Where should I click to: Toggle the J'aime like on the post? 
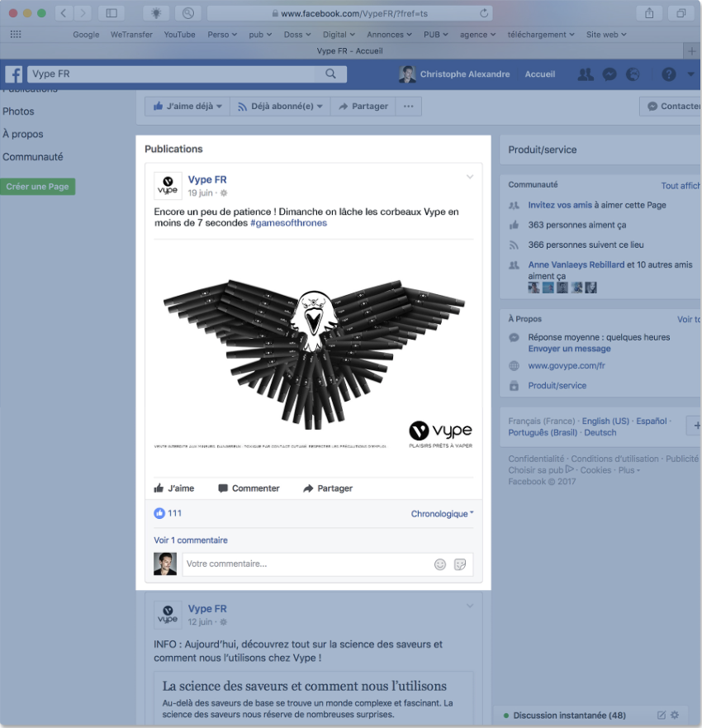click(174, 488)
